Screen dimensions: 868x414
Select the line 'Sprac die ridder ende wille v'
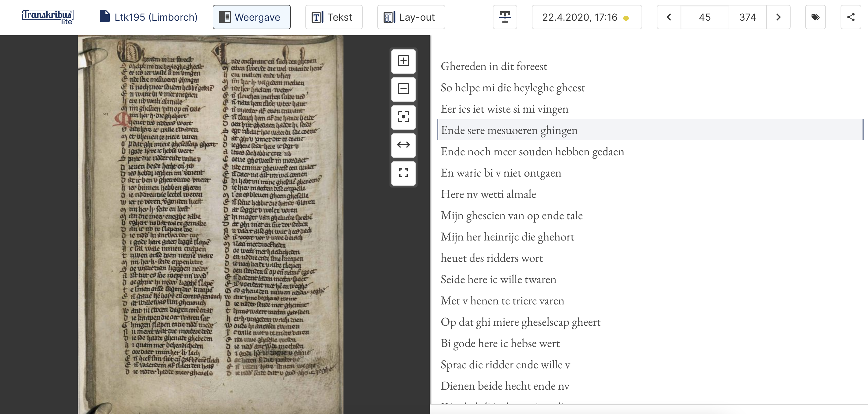click(x=505, y=364)
